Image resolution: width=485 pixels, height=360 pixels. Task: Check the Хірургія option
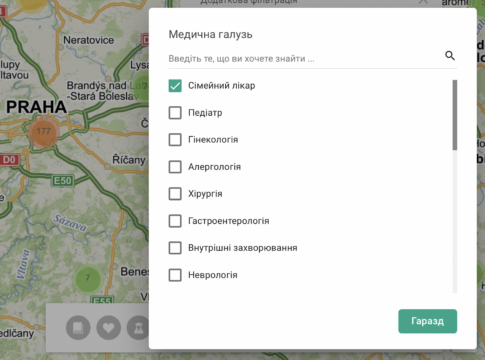(175, 194)
